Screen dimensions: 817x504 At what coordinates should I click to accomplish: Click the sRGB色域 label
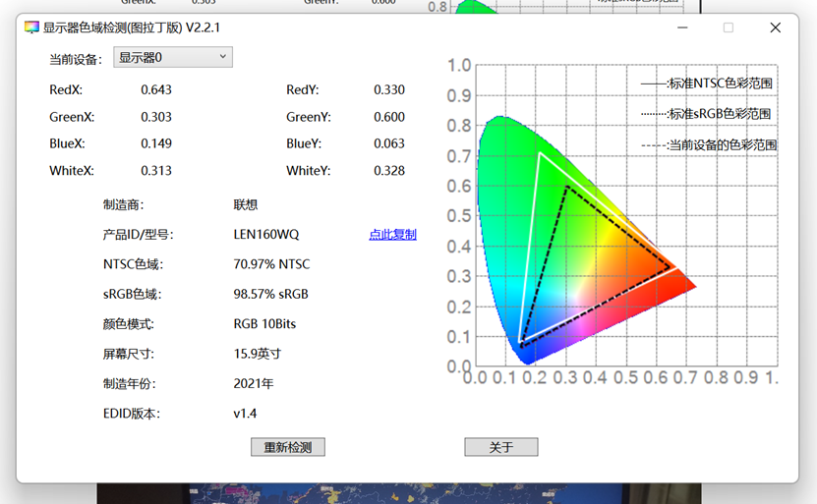133,294
